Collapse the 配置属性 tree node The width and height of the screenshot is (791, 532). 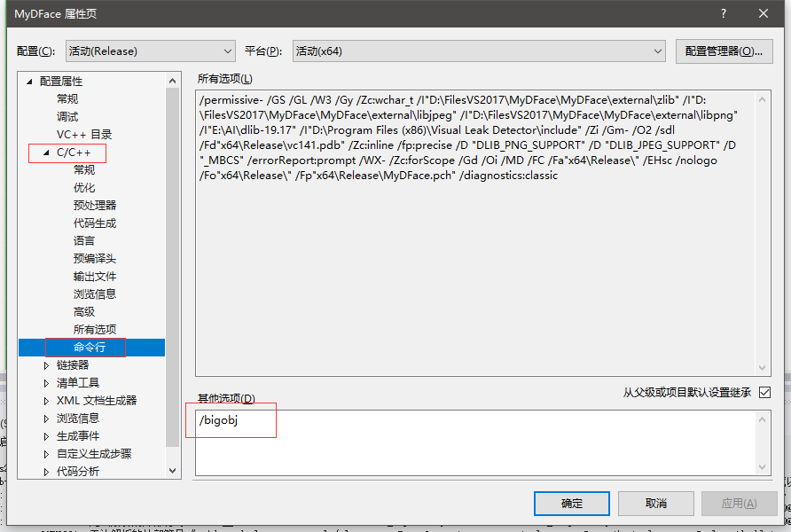tap(29, 82)
